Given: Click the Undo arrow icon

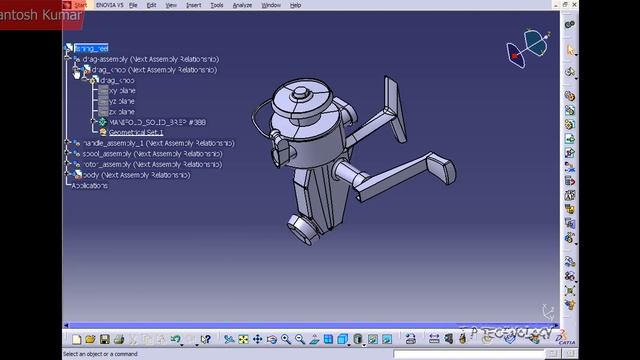Looking at the screenshot, I should pos(175,339).
